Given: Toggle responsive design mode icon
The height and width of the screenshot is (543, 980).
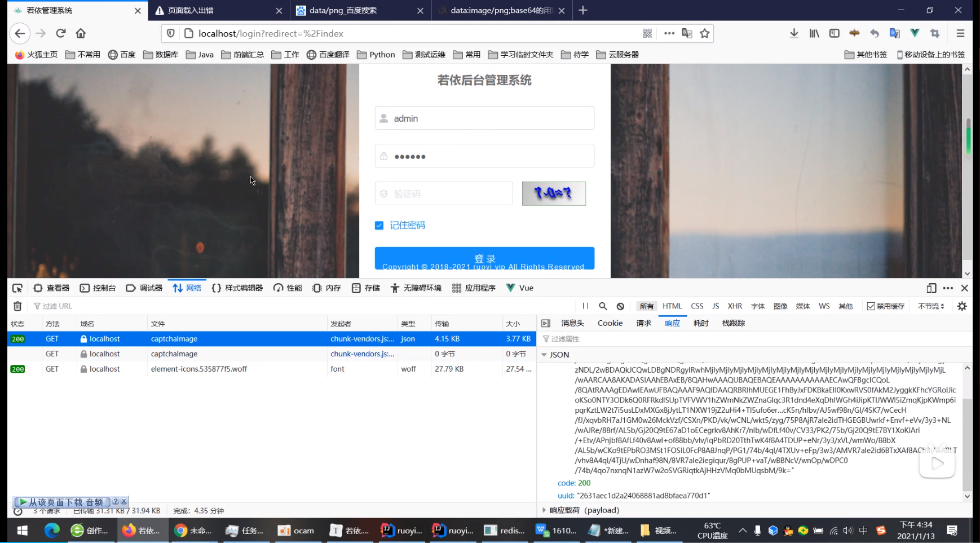Looking at the screenshot, I should [x=931, y=288].
